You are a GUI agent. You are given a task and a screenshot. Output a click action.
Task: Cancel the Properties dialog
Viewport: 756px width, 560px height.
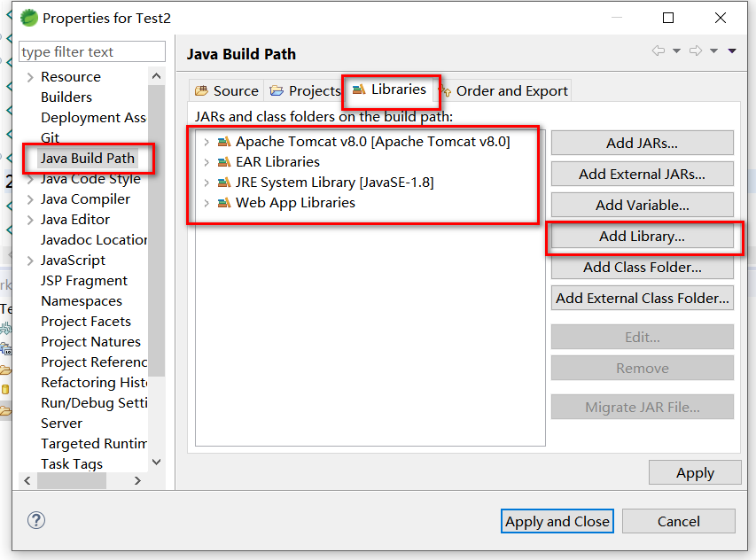tap(678, 521)
